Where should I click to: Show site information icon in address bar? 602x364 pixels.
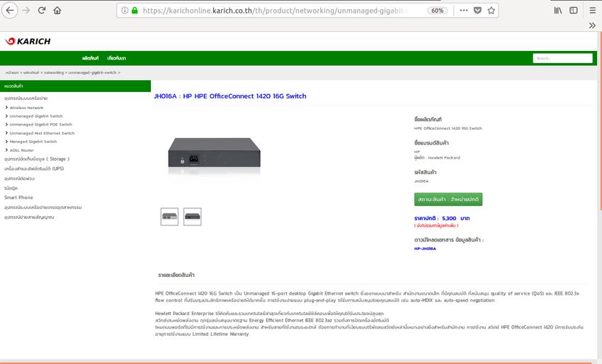click(125, 11)
